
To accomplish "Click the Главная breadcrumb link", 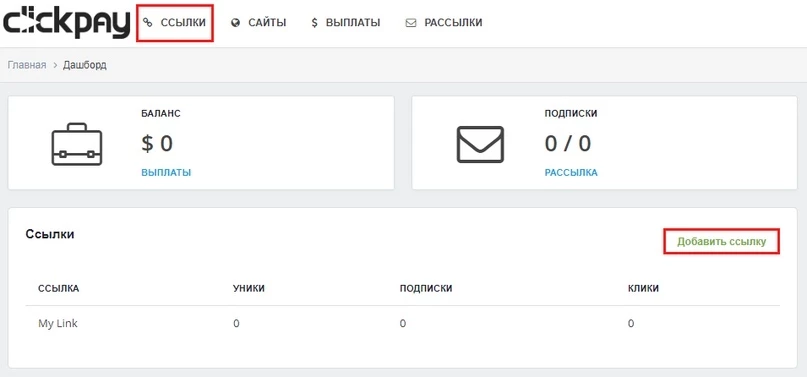I will [x=27, y=65].
